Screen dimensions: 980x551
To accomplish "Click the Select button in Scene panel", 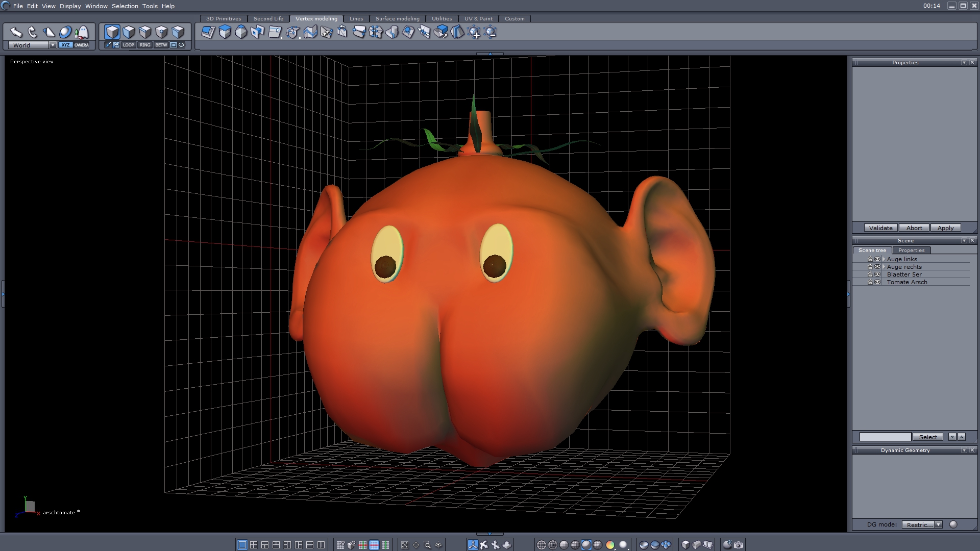I will 927,437.
